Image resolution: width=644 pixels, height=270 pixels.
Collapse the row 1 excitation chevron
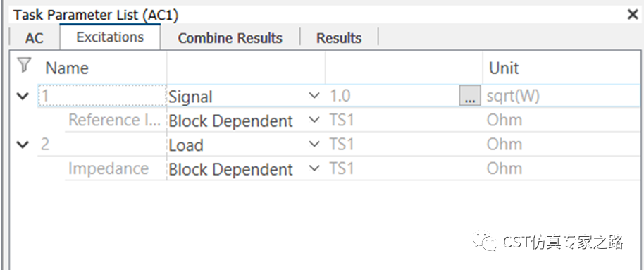[23, 97]
